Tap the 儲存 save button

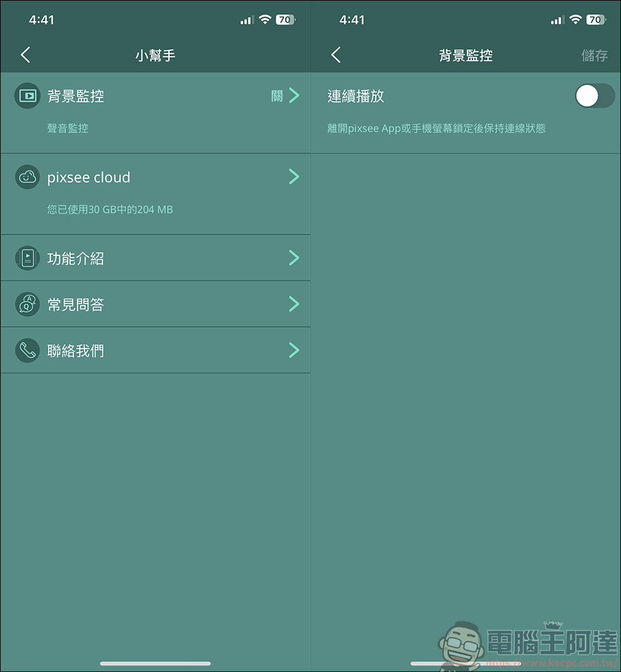[594, 55]
